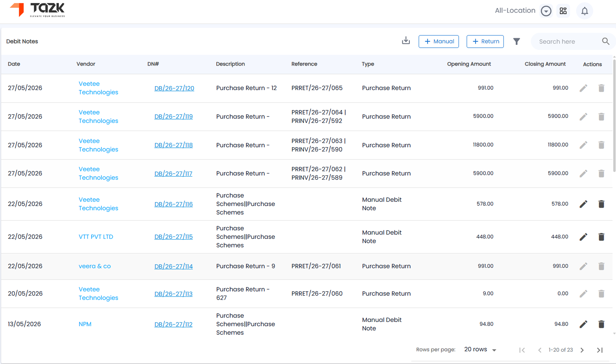This screenshot has height=364, width=616.
Task: Click the Opening Amount column header
Action: coord(469,64)
